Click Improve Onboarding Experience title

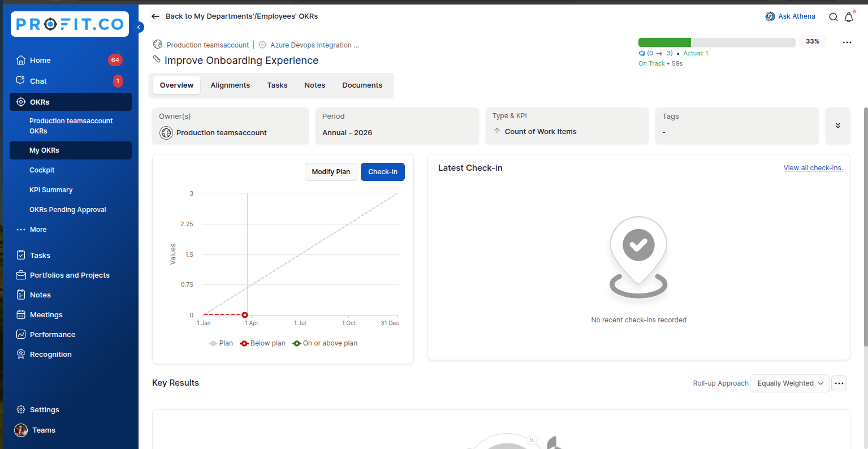click(241, 61)
